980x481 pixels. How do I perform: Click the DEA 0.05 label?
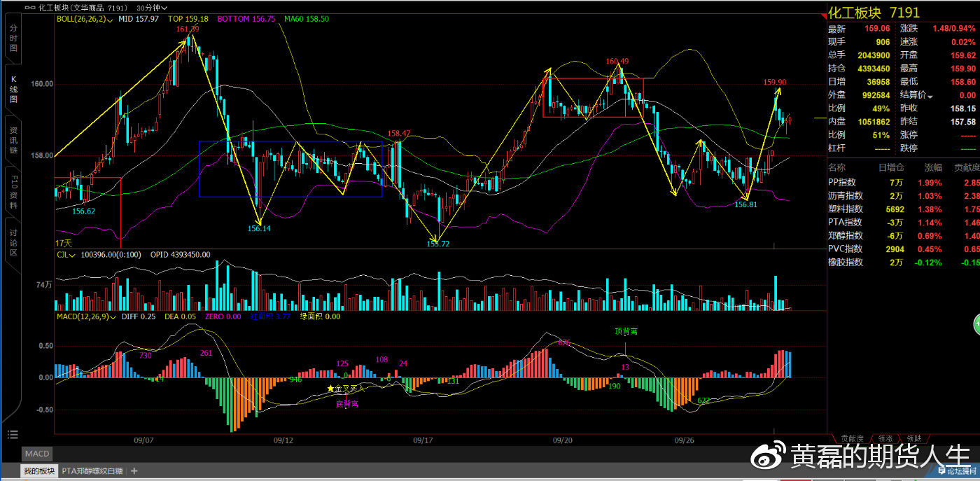(180, 316)
